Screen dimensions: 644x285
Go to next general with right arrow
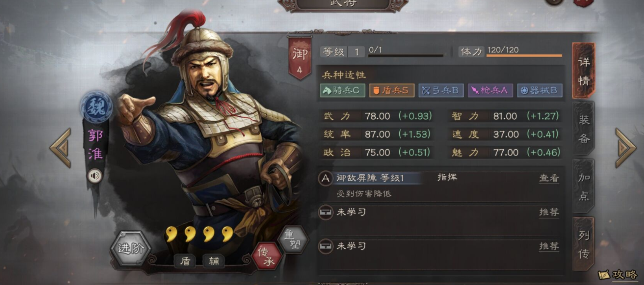pyautogui.click(x=626, y=148)
